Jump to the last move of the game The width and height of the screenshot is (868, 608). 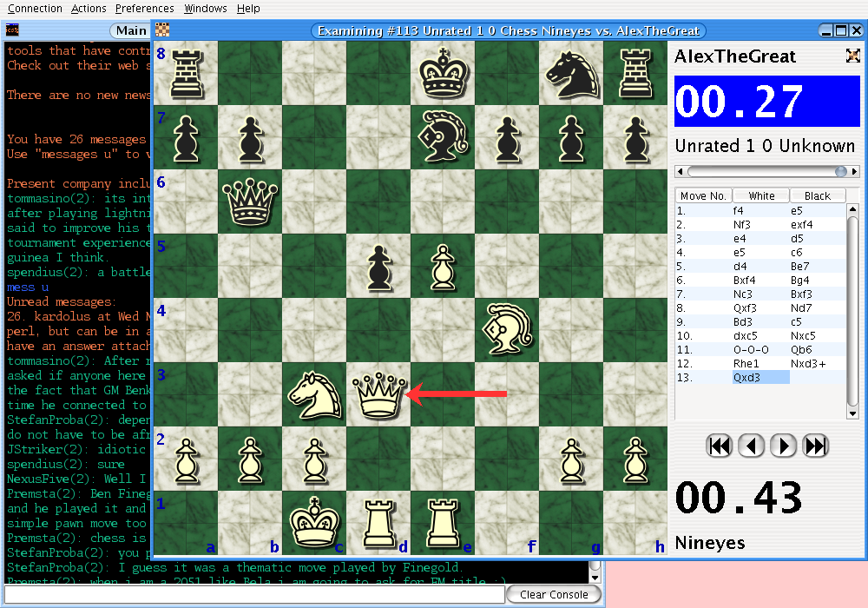tap(816, 446)
